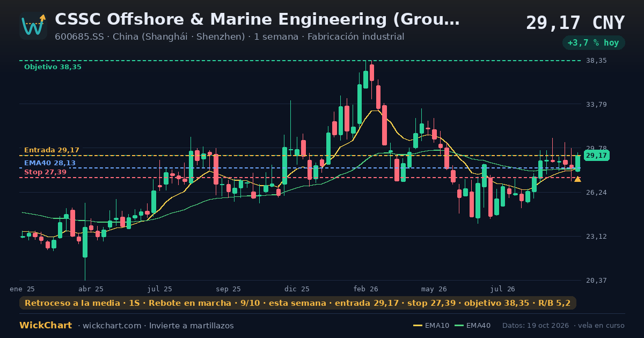The image size is (644, 338).
Task: Click the 29,17 CNY price heading
Action: coord(575,23)
